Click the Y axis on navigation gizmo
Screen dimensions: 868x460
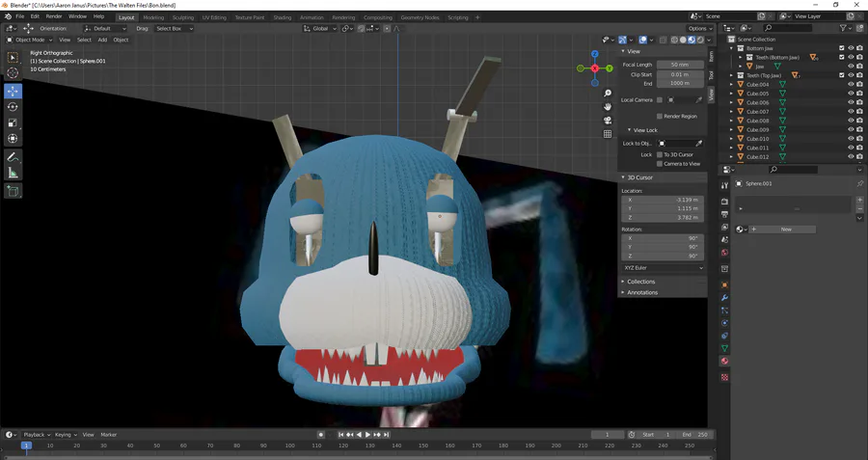610,68
